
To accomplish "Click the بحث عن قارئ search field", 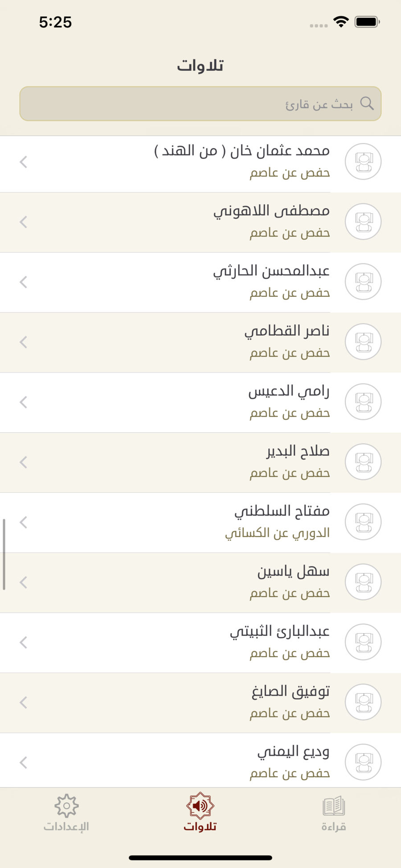I will click(200, 104).
